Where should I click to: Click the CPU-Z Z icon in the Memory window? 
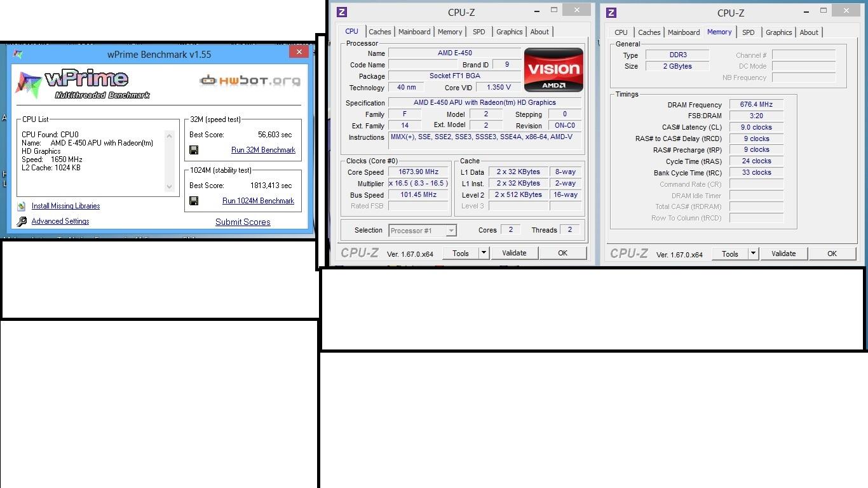611,13
